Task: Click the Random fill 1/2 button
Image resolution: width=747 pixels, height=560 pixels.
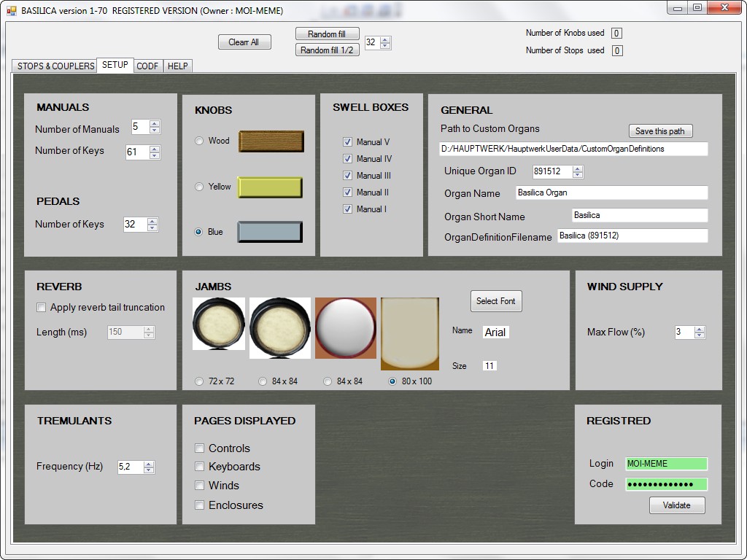Action: tap(327, 50)
